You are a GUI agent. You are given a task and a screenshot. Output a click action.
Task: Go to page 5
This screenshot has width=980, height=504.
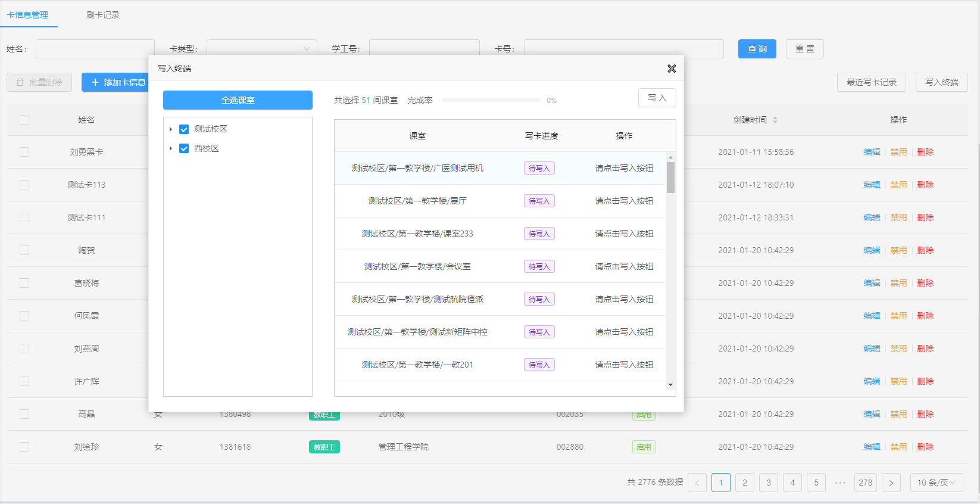pos(816,483)
